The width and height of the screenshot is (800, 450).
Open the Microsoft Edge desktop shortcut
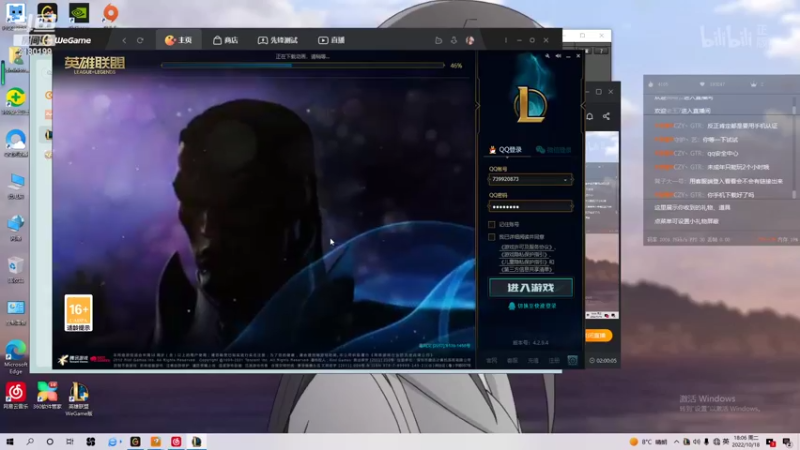(x=16, y=356)
